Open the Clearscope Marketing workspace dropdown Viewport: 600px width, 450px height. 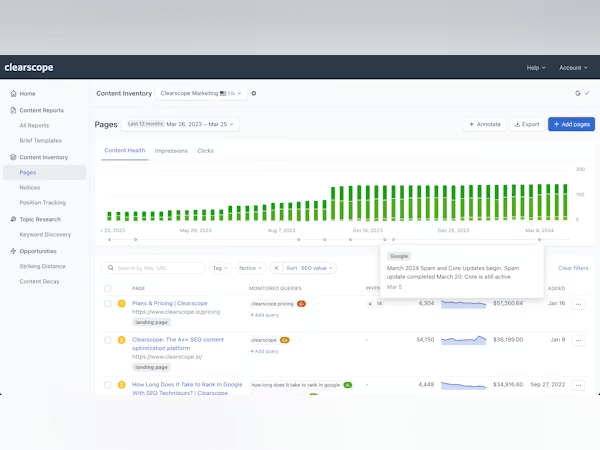coord(200,93)
